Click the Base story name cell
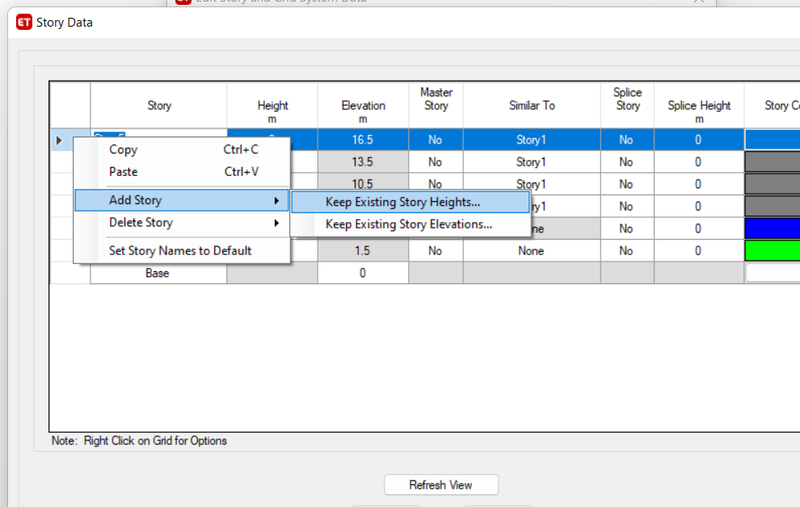 point(159,273)
